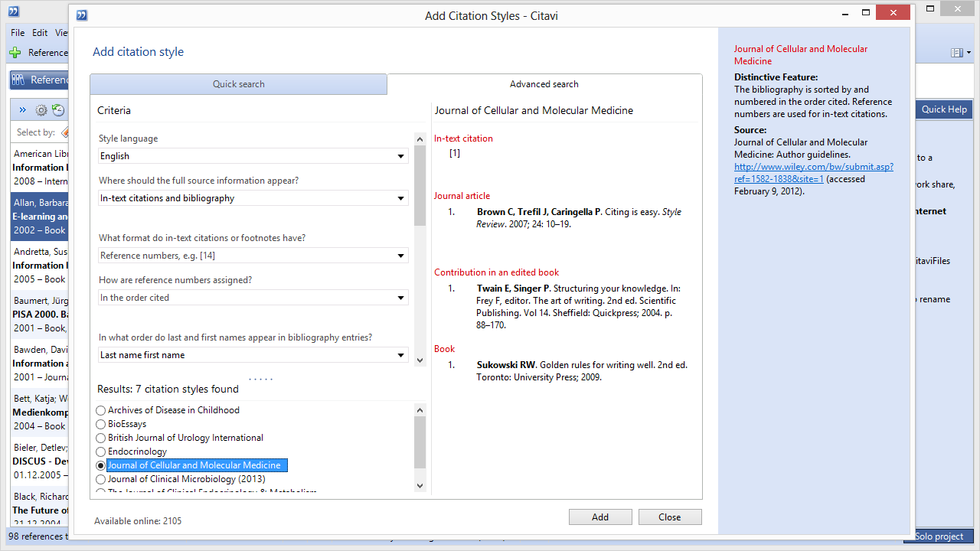Click the Close button in the dialog
Screen dimensions: 980x551
pyautogui.click(x=670, y=517)
